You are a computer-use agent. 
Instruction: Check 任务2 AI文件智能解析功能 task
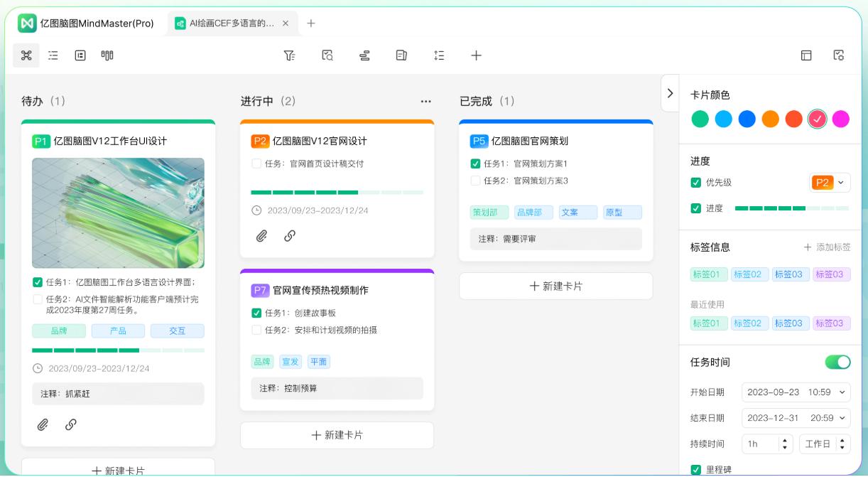[x=38, y=299]
